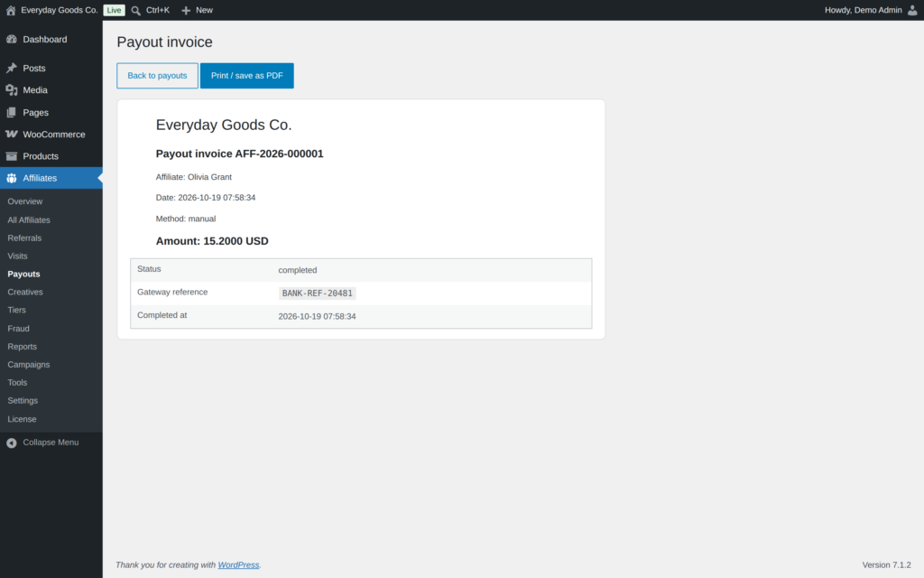Screen dimensions: 924x578
Task: Click the Amount: 15.2000 USD text
Action: click(x=212, y=240)
